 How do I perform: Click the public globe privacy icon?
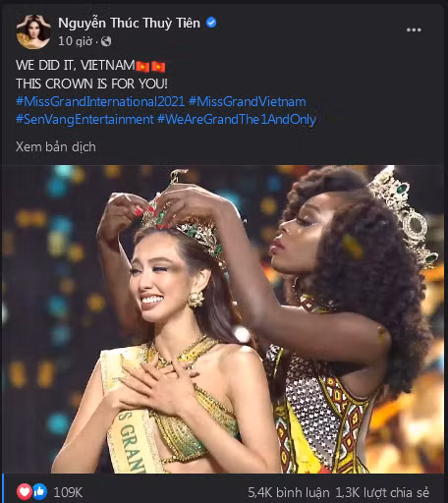coord(106,41)
